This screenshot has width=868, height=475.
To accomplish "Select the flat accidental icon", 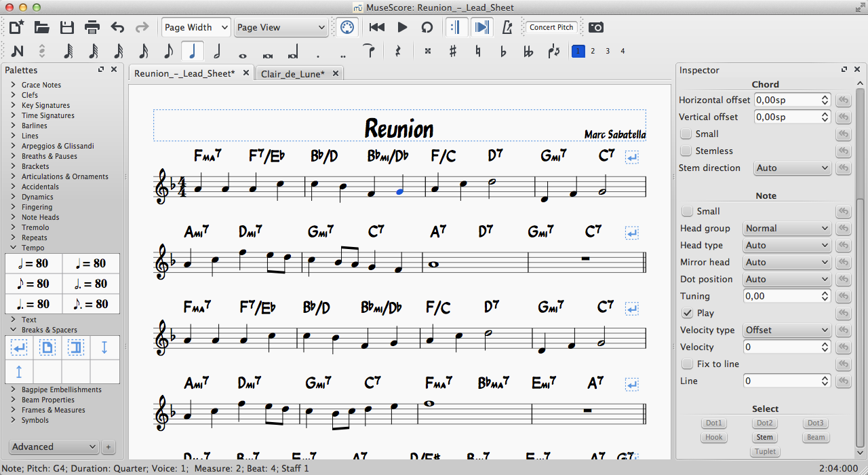I will tap(503, 51).
